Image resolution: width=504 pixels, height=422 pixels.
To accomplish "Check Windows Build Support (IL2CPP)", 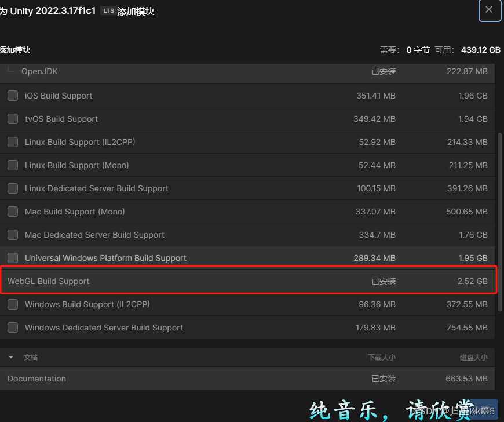I will coord(12,304).
